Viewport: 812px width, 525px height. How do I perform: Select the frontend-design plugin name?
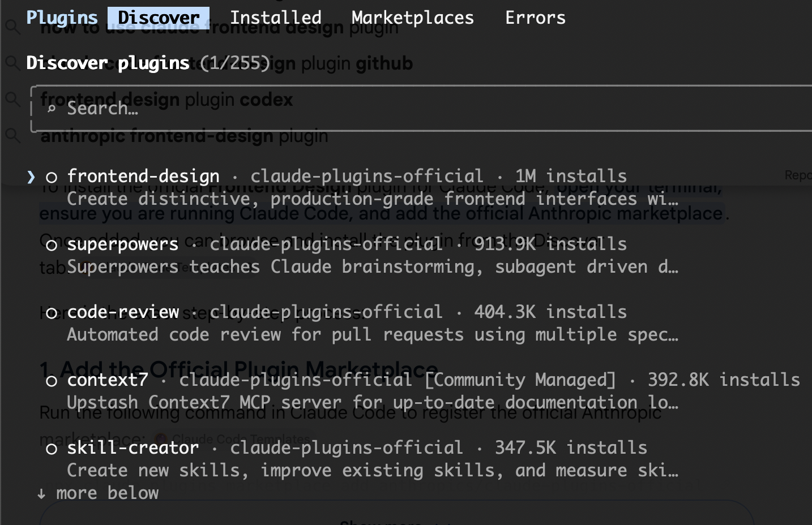[143, 176]
